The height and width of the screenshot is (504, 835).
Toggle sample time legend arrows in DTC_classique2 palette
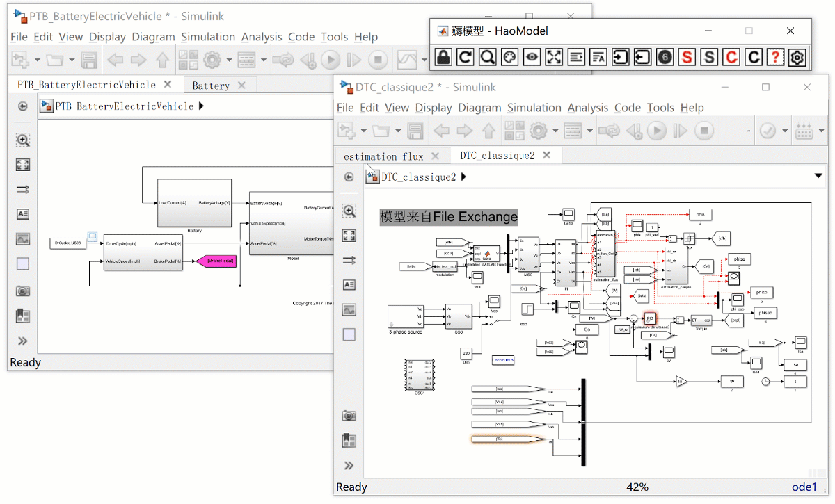click(349, 260)
